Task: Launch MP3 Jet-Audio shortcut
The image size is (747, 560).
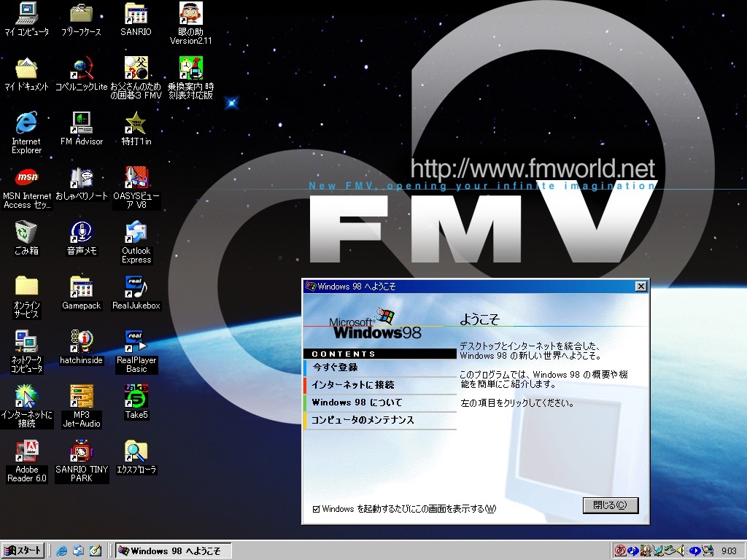Action: tap(82, 405)
